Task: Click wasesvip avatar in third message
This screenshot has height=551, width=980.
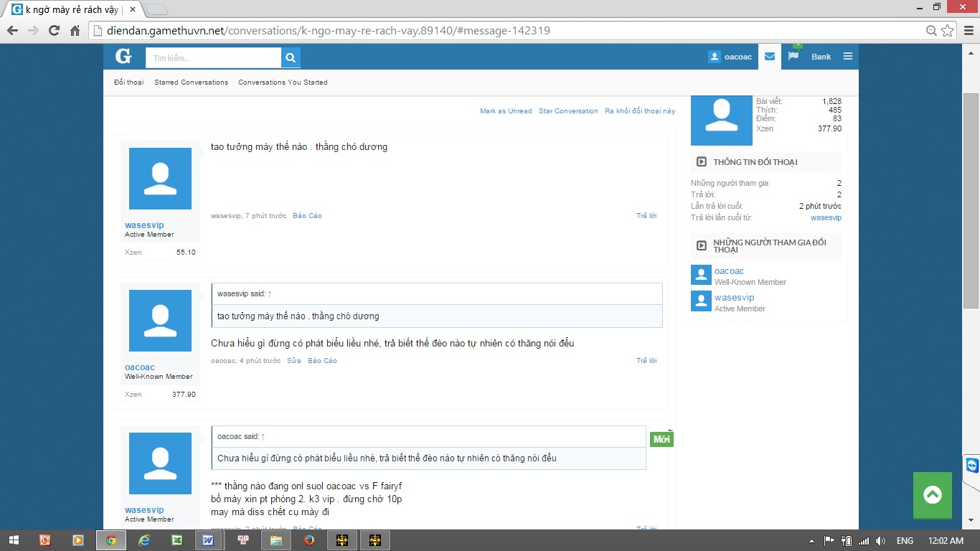Action: point(160,463)
